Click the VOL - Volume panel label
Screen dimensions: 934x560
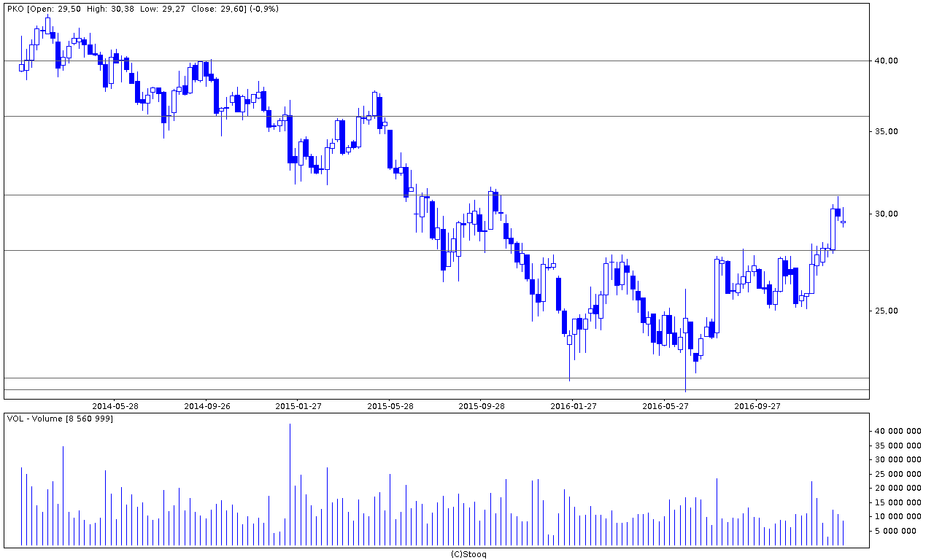click(x=60, y=419)
